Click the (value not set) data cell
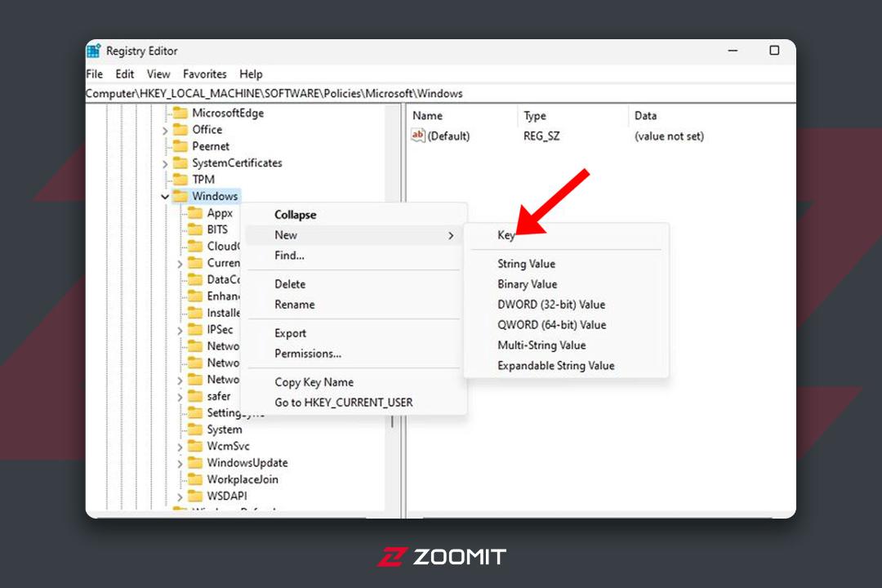The image size is (882, 588). tap(669, 136)
